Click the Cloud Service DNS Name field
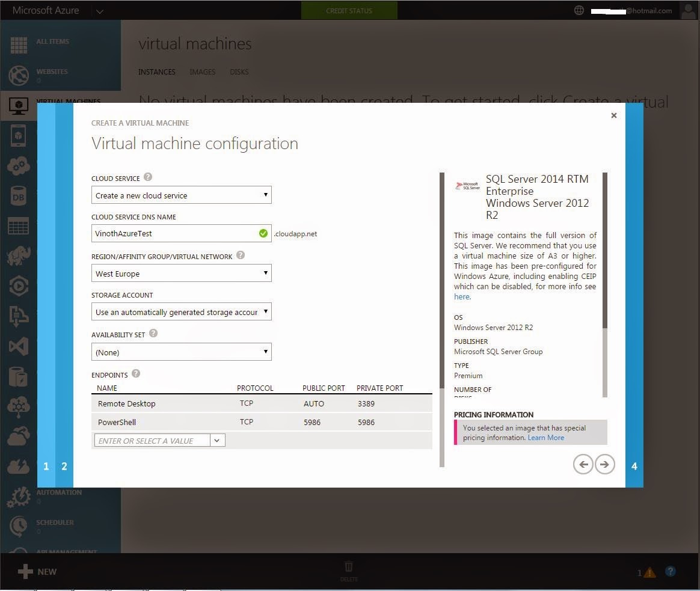The width and height of the screenshot is (700, 591). pos(181,233)
